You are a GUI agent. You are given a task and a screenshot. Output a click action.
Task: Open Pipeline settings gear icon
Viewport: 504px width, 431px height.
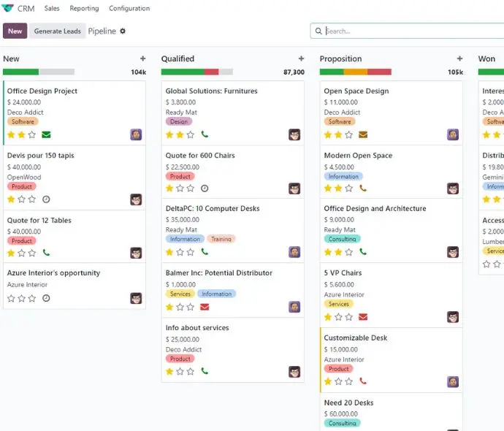123,31
